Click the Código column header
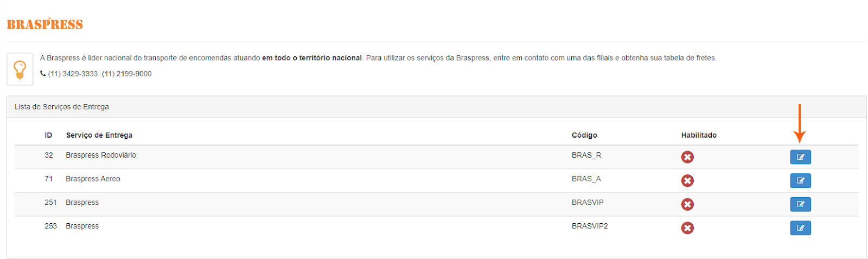 [x=584, y=135]
